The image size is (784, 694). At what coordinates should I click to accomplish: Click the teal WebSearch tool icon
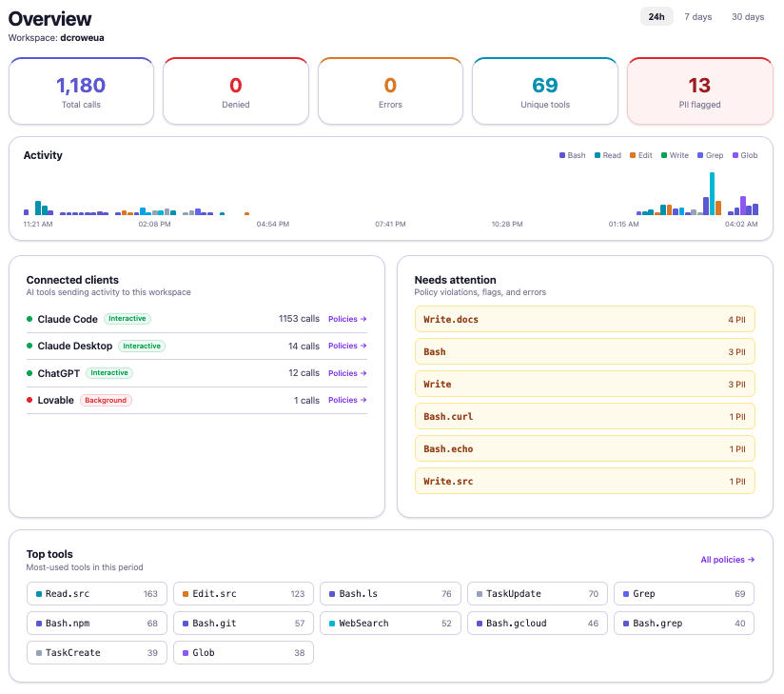coord(334,623)
